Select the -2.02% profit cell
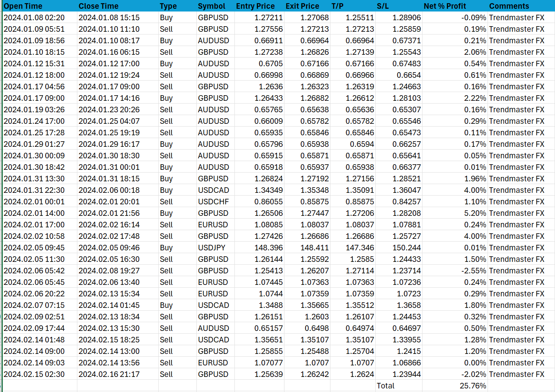Screen dimensions: 555x392 pyautogui.click(x=455, y=374)
